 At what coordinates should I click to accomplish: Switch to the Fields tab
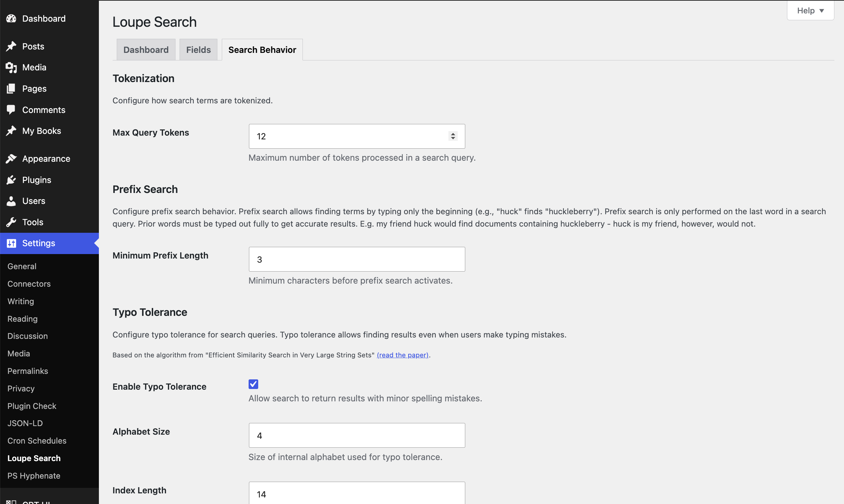(198, 49)
